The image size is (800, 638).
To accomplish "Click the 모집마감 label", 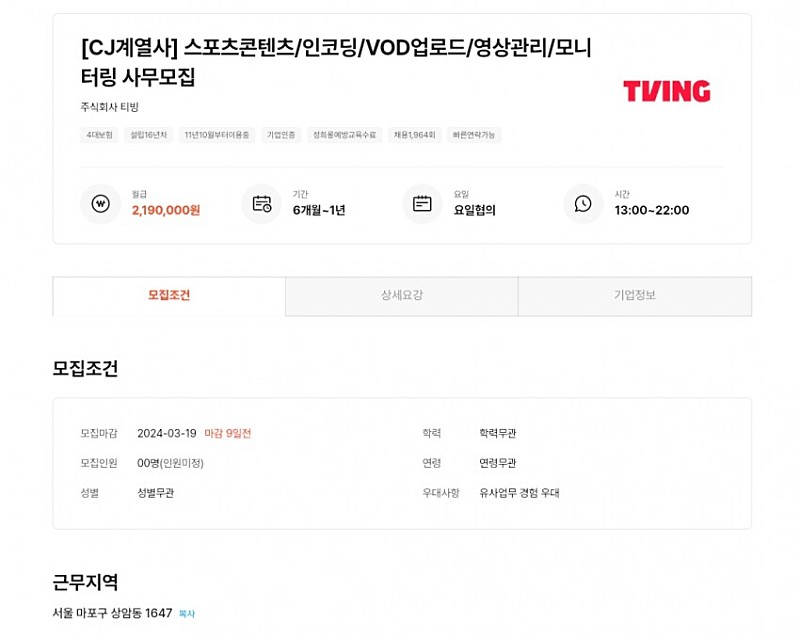I will pyautogui.click(x=99, y=434).
